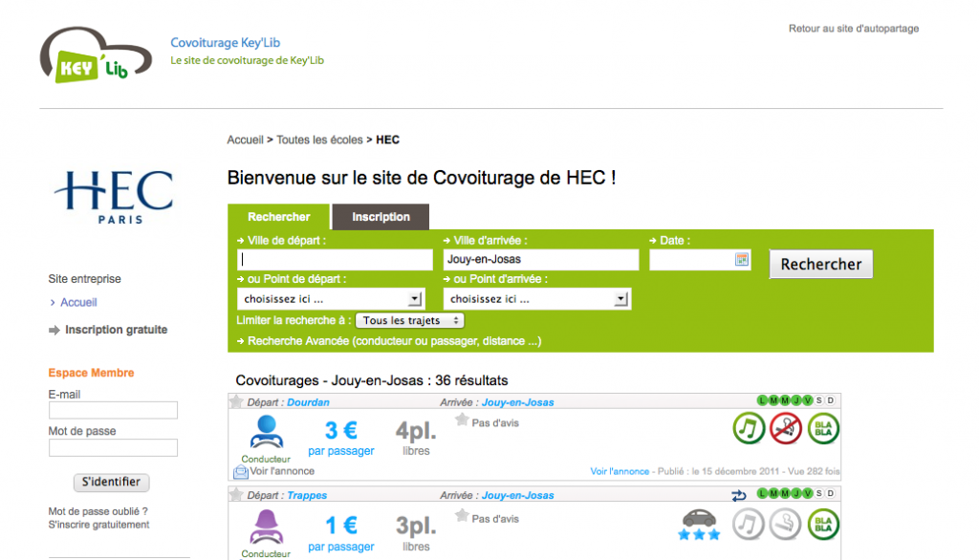Click the rating star next to Dourdan's Pas d'avis
The image size is (979, 560).
tap(462, 420)
